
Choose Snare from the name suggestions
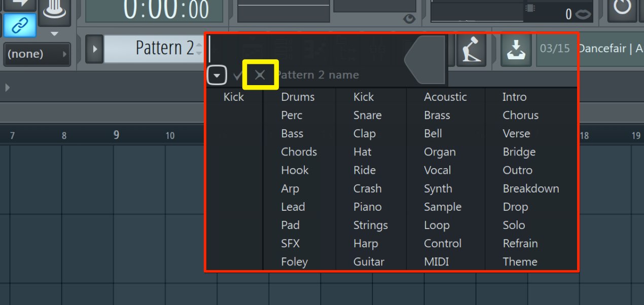tap(367, 115)
